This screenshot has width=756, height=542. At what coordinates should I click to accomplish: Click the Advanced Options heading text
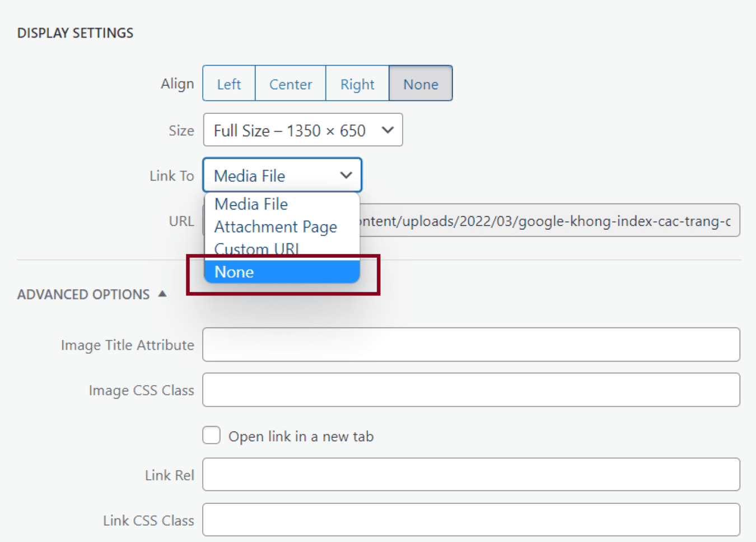pos(83,294)
